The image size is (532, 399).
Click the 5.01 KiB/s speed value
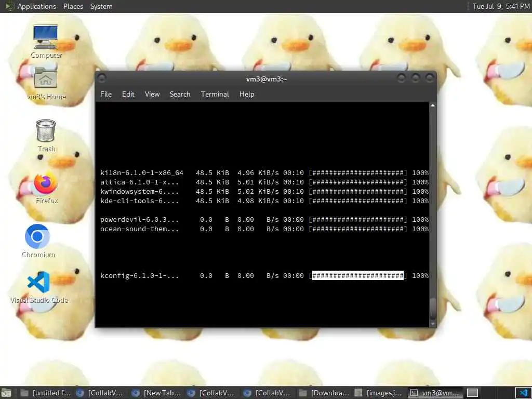[258, 182]
